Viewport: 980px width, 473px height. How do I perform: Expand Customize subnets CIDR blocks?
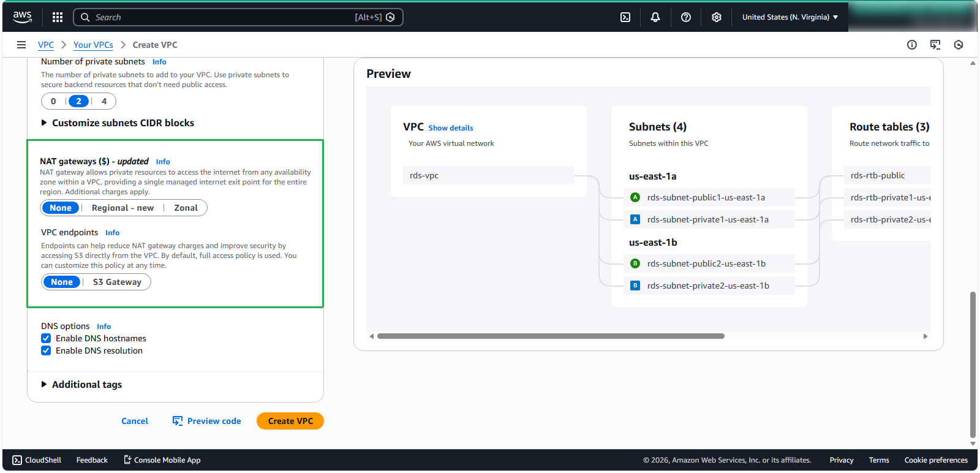(x=118, y=123)
